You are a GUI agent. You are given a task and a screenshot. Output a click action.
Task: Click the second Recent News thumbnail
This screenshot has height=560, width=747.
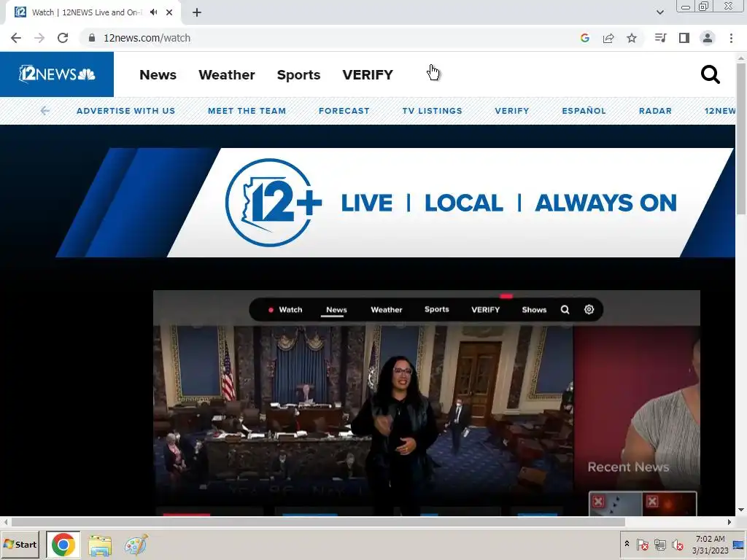click(x=670, y=504)
